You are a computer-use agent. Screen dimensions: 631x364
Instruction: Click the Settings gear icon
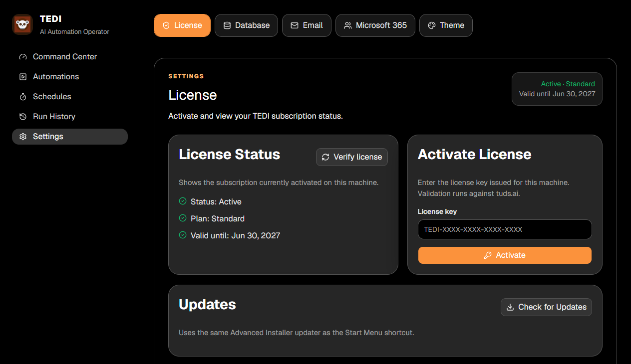coord(23,137)
